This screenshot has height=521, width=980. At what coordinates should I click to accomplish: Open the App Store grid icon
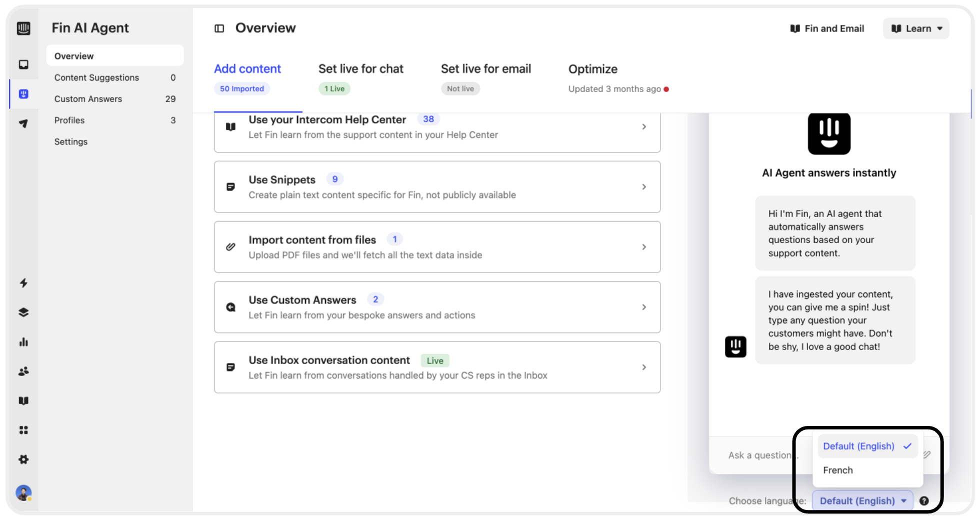pos(23,430)
